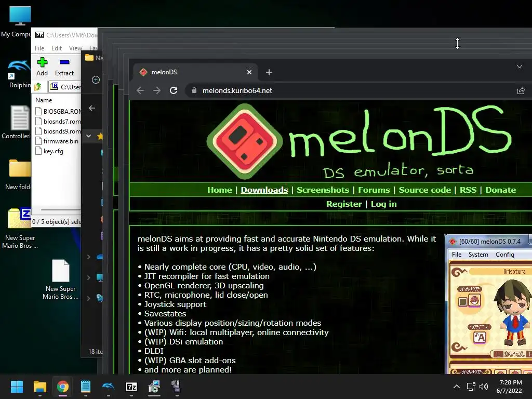
Task: Open the RSS link
Action: click(x=468, y=190)
